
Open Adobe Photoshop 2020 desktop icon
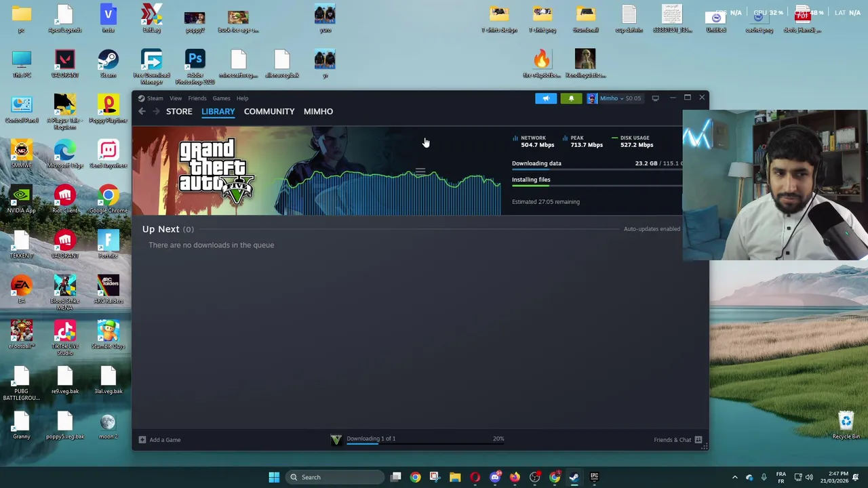click(195, 66)
